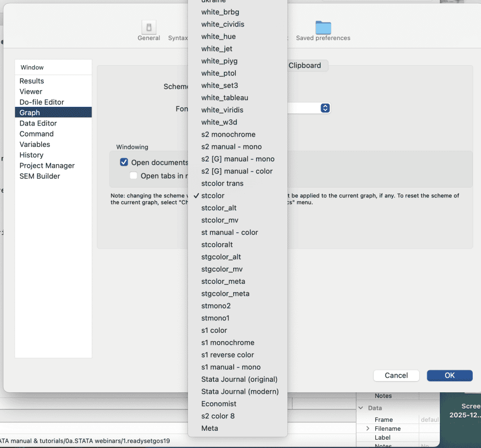
Task: Select Stata Journal (modern) scheme
Action: (x=239, y=391)
